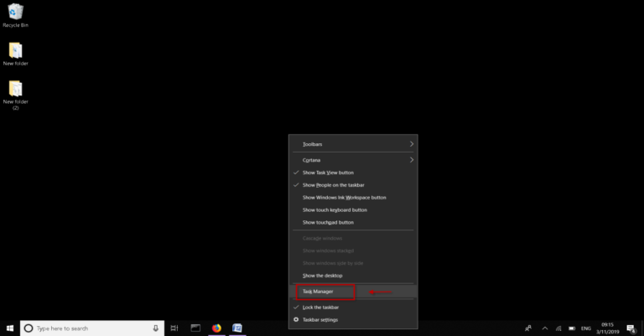Open Firefox from the taskbar

pyautogui.click(x=216, y=328)
